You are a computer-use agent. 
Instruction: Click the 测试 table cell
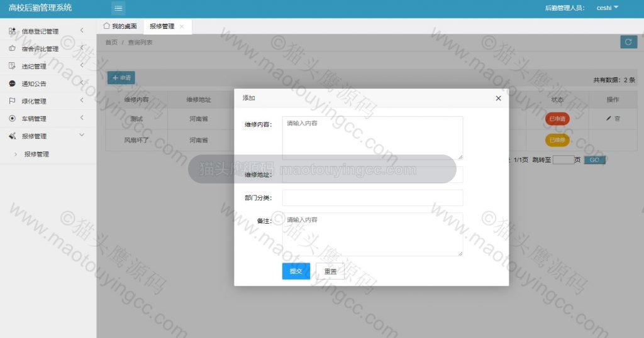point(136,119)
